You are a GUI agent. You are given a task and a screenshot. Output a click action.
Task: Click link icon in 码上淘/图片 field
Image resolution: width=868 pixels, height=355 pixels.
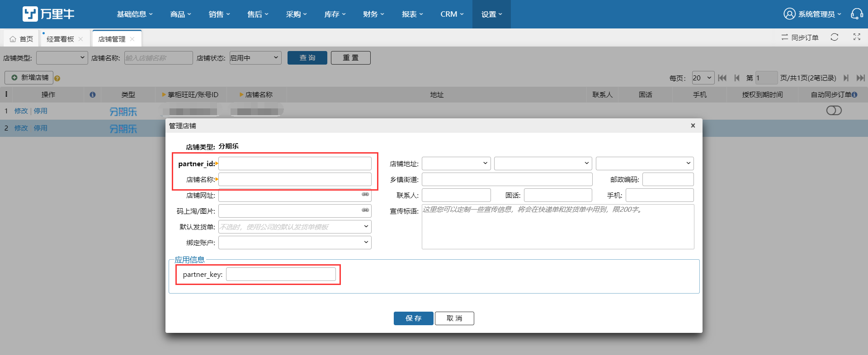click(x=365, y=210)
